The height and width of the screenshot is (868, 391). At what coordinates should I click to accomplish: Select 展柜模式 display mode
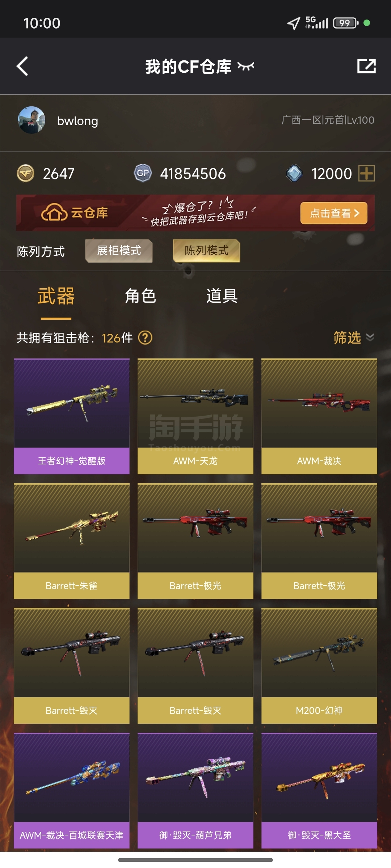(119, 251)
